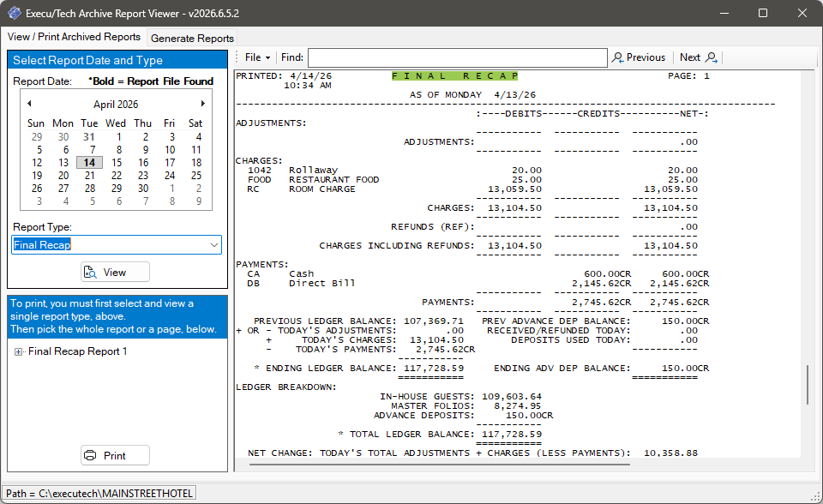The width and height of the screenshot is (823, 504).
Task: Select Final Recap Report 1 tree item
Action: pos(78,351)
